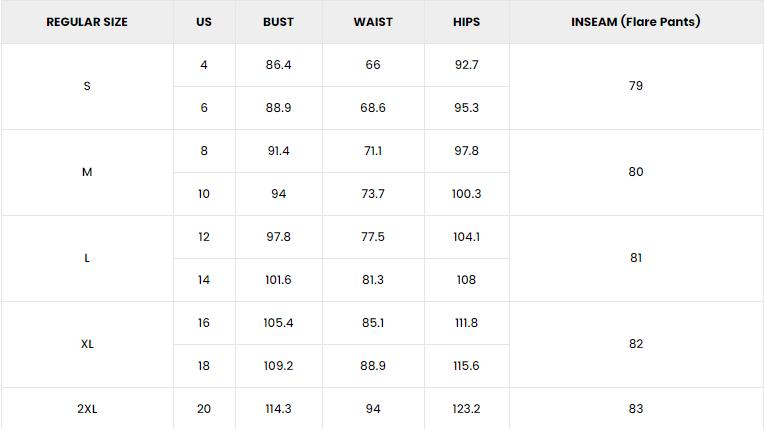Click the bust value 105.4

[x=278, y=323]
